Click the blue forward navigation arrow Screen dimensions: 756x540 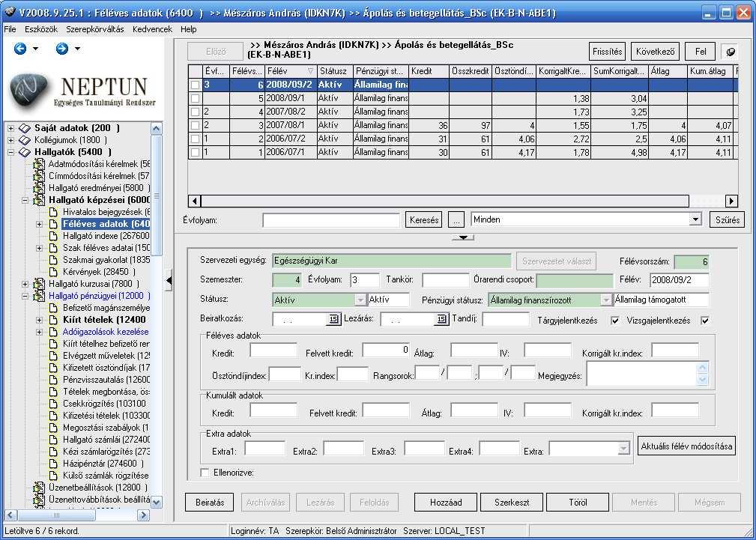tap(61, 48)
